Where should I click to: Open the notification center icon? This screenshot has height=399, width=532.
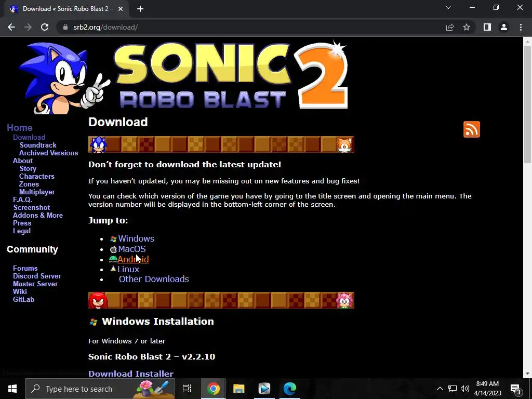[x=516, y=389]
